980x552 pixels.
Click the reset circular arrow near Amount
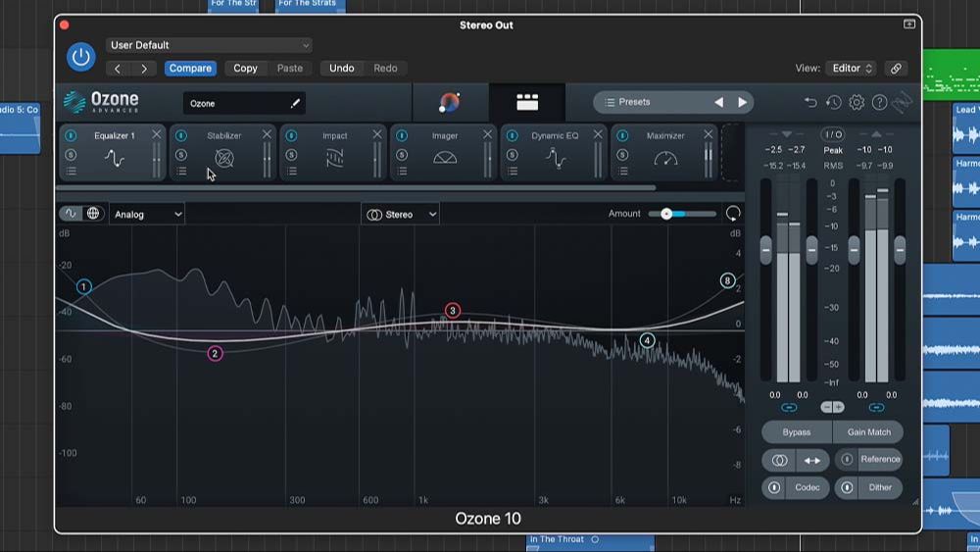pyautogui.click(x=733, y=214)
